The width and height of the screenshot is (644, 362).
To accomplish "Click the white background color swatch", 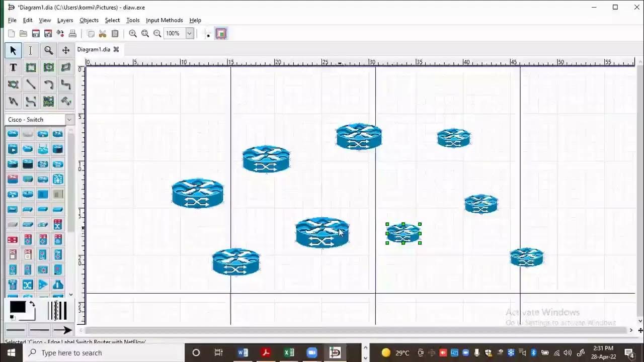I will (x=30, y=316).
